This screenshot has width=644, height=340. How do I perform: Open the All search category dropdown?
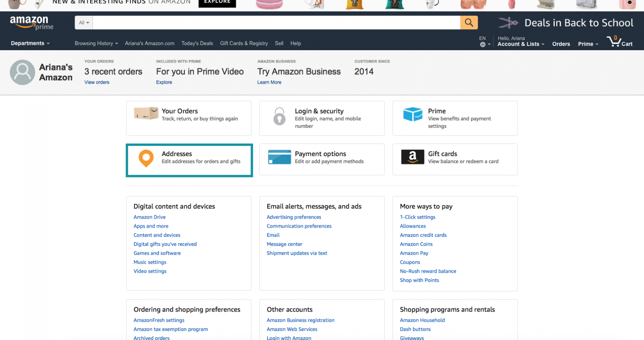(x=84, y=23)
